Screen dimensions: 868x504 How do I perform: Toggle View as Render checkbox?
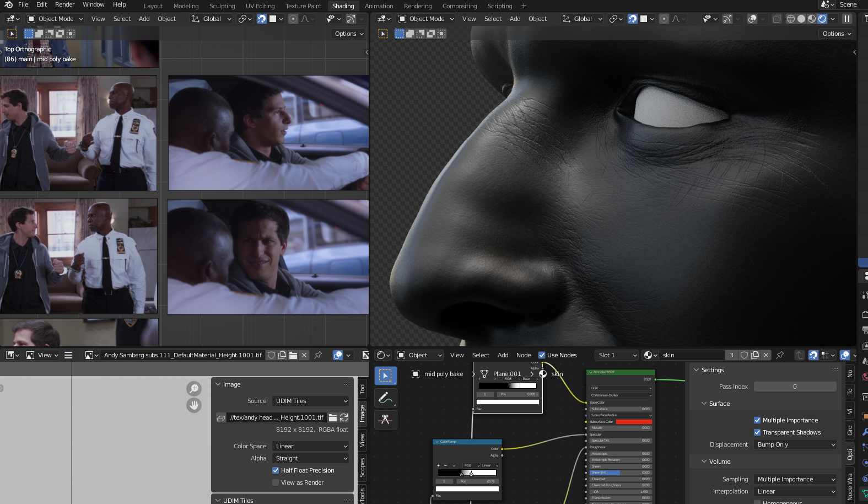tap(276, 482)
